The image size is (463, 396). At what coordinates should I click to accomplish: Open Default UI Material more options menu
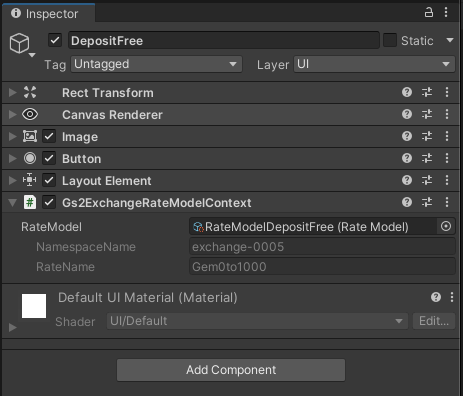coord(452,297)
